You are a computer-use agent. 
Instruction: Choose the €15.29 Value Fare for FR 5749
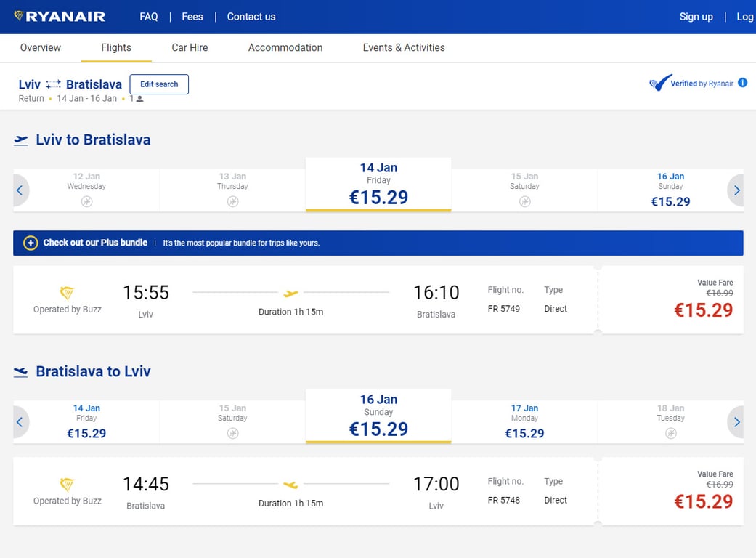[x=703, y=310]
